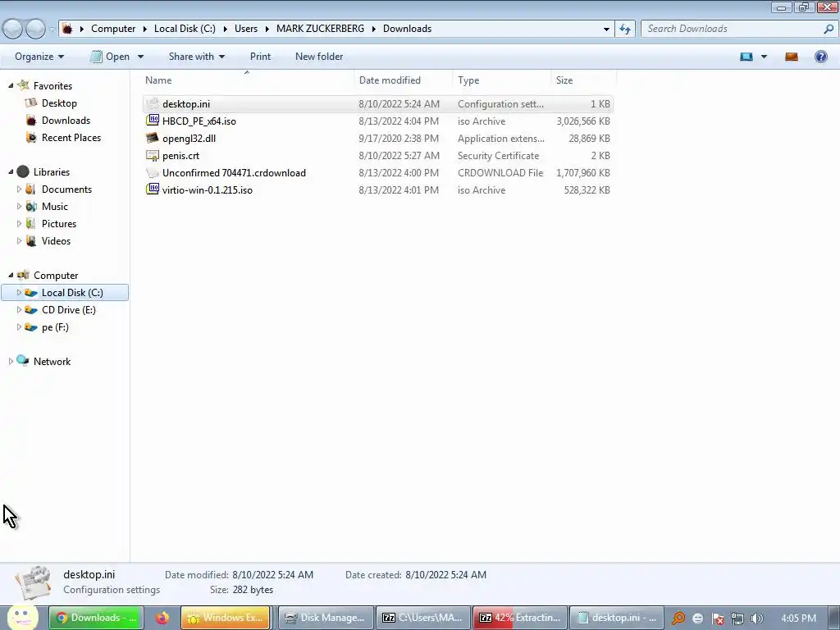Expand the pe (F:) drive node

(x=20, y=326)
